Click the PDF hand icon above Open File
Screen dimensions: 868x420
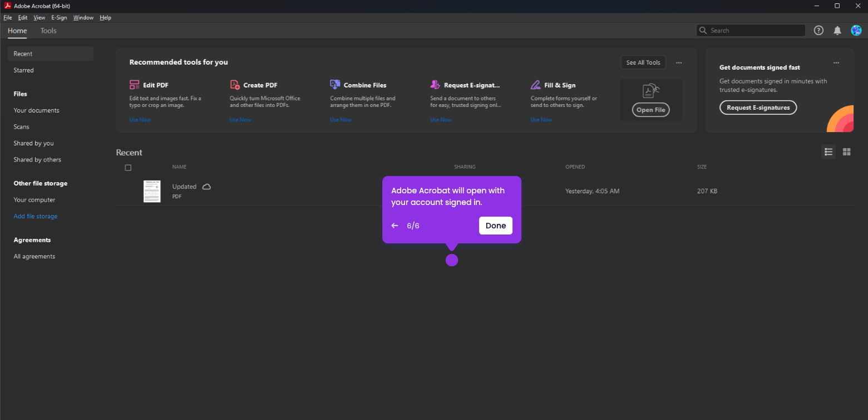[650, 91]
